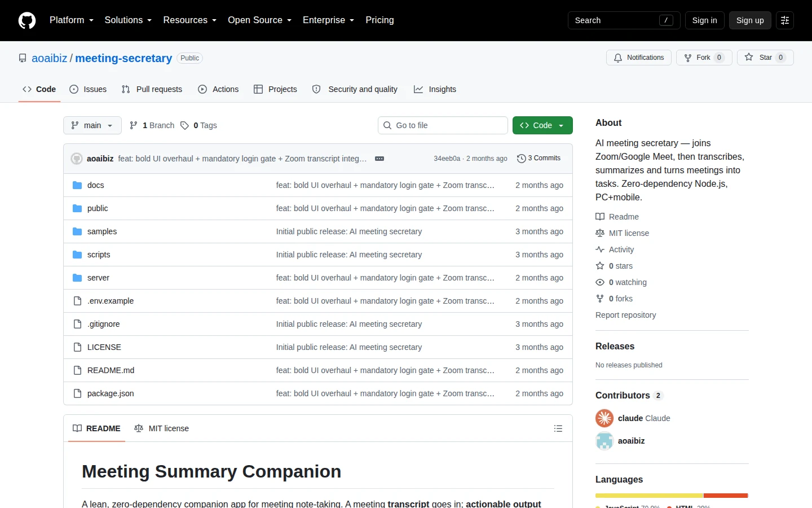Click the aoaibiz commit author avatar

click(77, 159)
